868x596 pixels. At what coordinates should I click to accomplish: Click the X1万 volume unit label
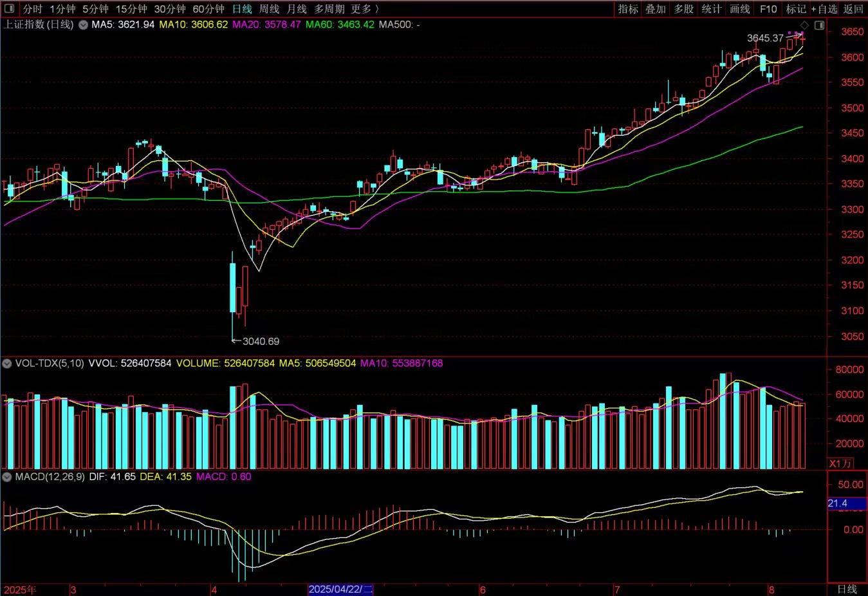point(840,463)
